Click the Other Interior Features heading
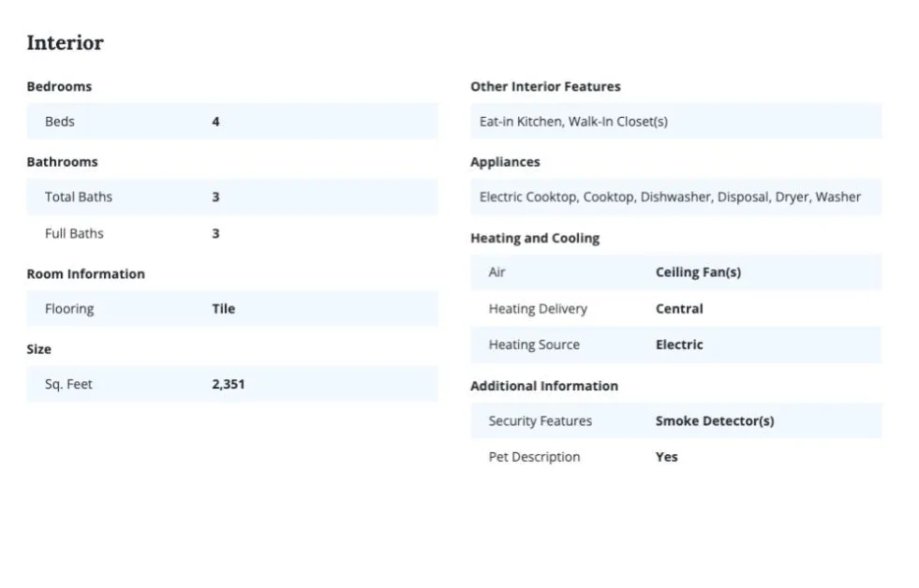Image resolution: width=919 pixels, height=588 pixels. click(545, 87)
